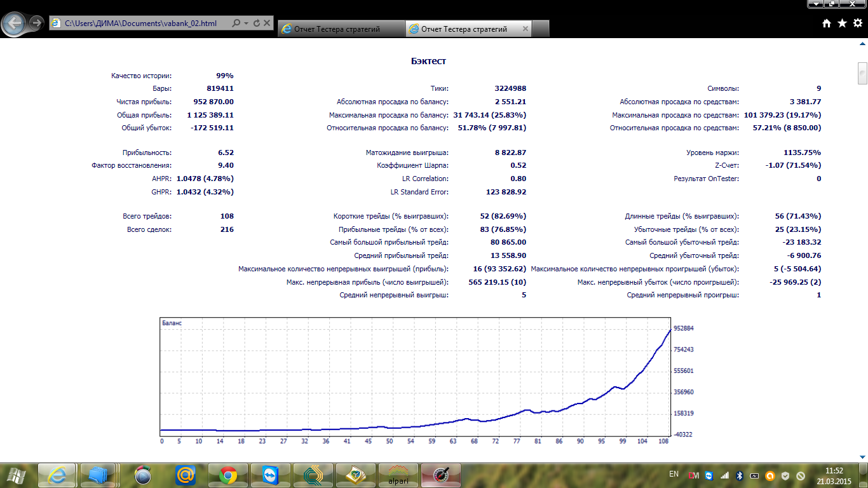Viewport: 868px width, 488px height.
Task: Open the MetaTrader taskbar icon
Action: point(355,475)
